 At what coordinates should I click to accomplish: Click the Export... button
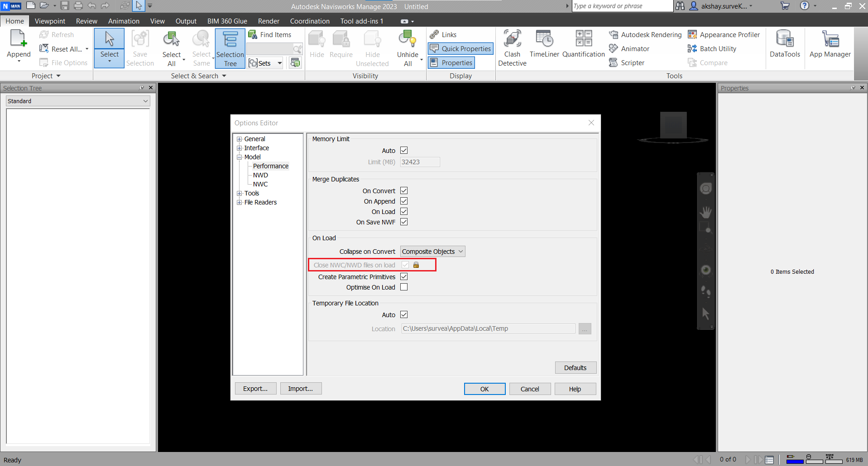[x=255, y=388]
